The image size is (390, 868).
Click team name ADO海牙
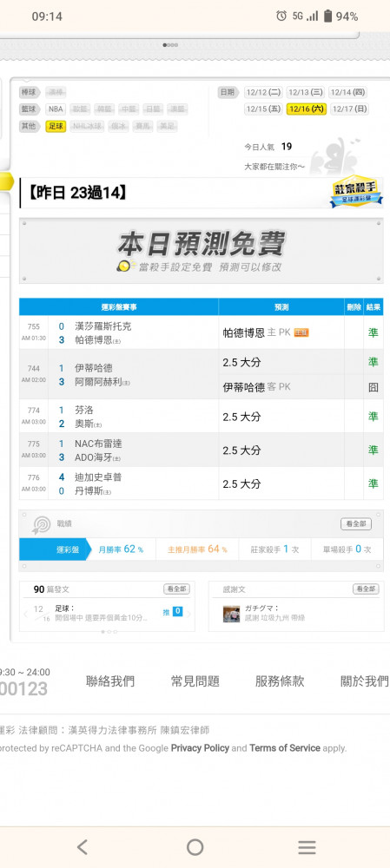tap(94, 457)
